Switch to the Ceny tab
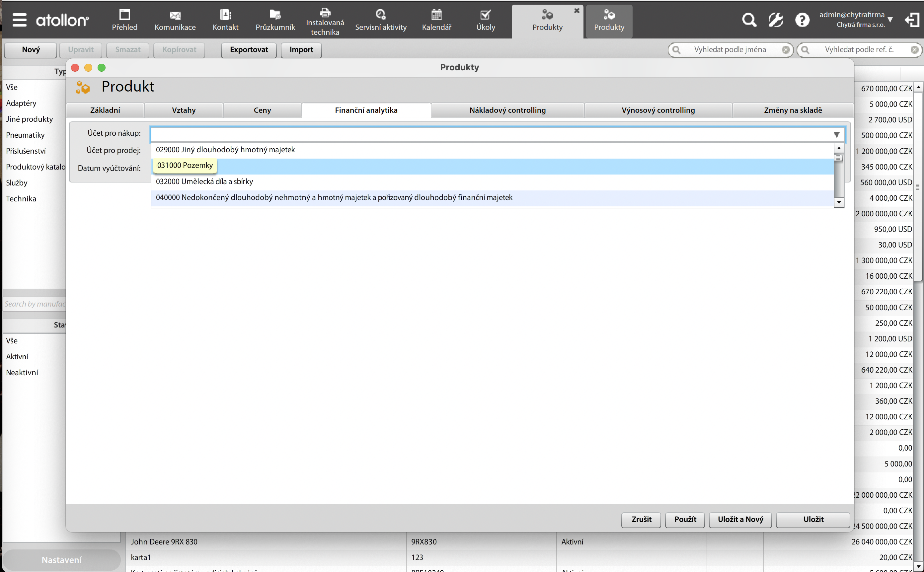The height and width of the screenshot is (572, 924). [x=262, y=110]
